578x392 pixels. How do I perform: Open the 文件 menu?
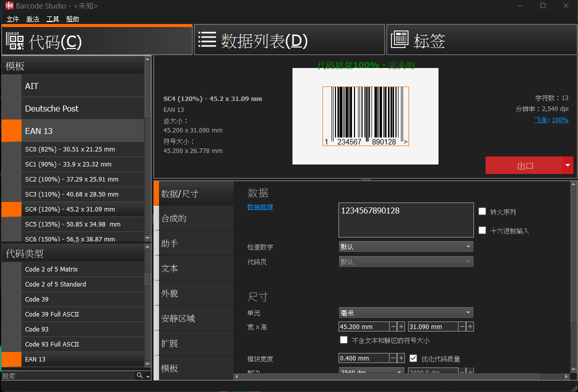click(x=12, y=19)
